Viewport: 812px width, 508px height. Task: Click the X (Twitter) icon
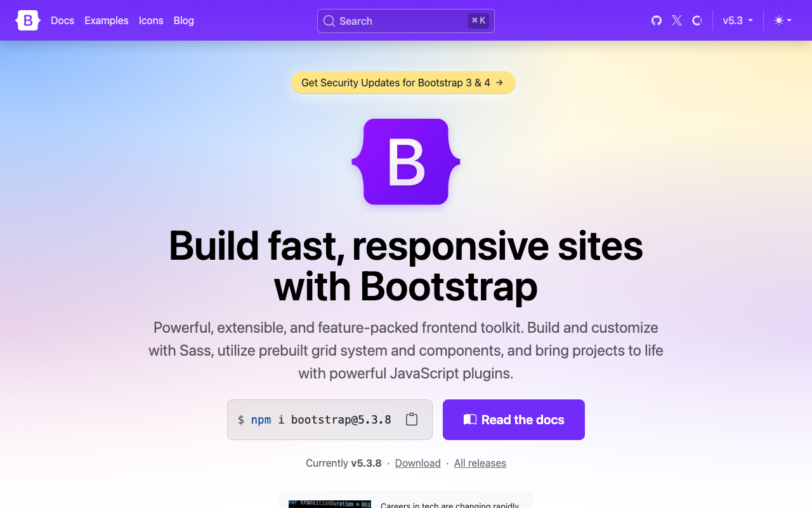[676, 20]
